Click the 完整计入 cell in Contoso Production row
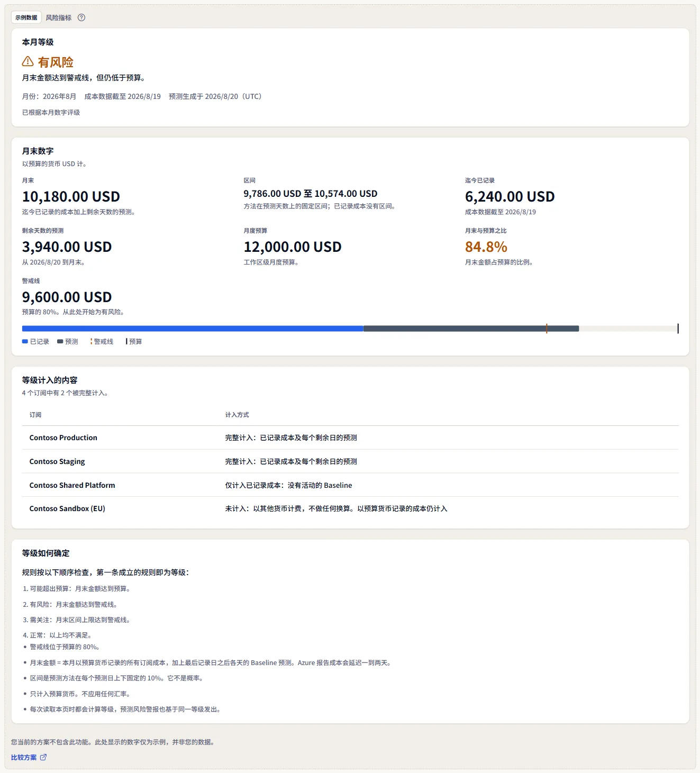 (x=291, y=438)
